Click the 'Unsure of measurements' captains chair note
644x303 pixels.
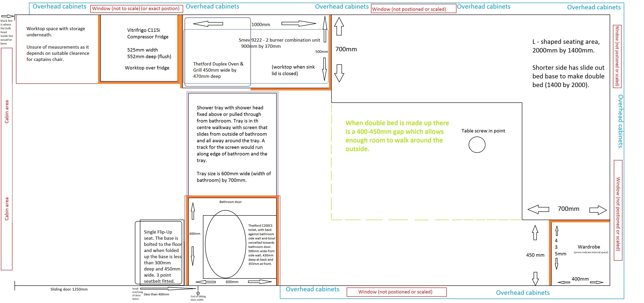pos(58,53)
